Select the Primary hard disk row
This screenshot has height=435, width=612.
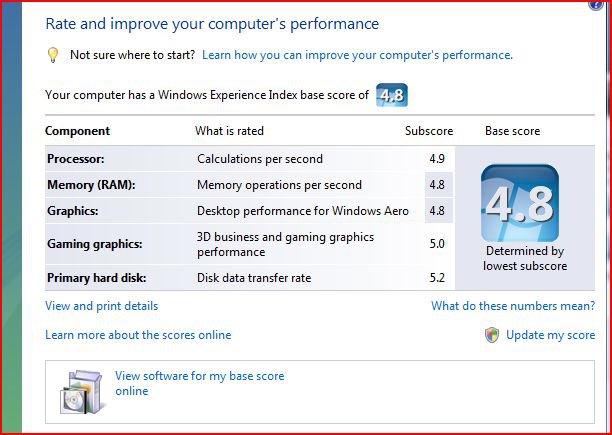[250, 278]
